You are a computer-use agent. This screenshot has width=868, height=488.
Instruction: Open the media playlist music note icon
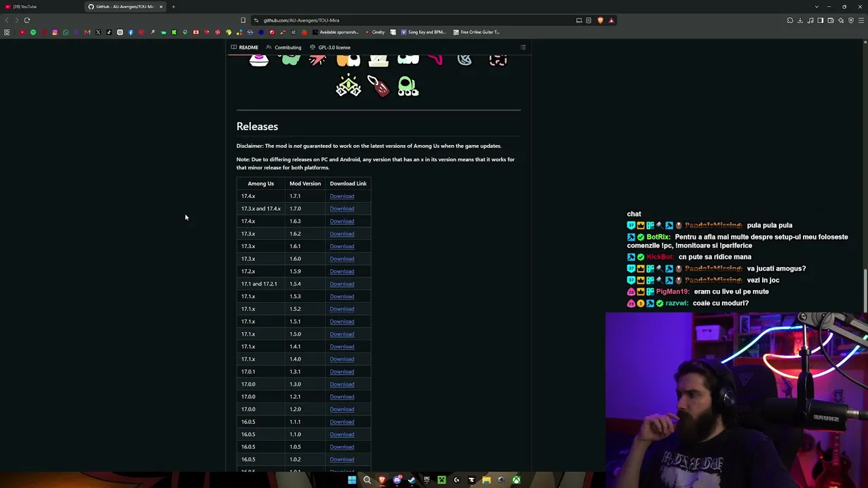810,20
